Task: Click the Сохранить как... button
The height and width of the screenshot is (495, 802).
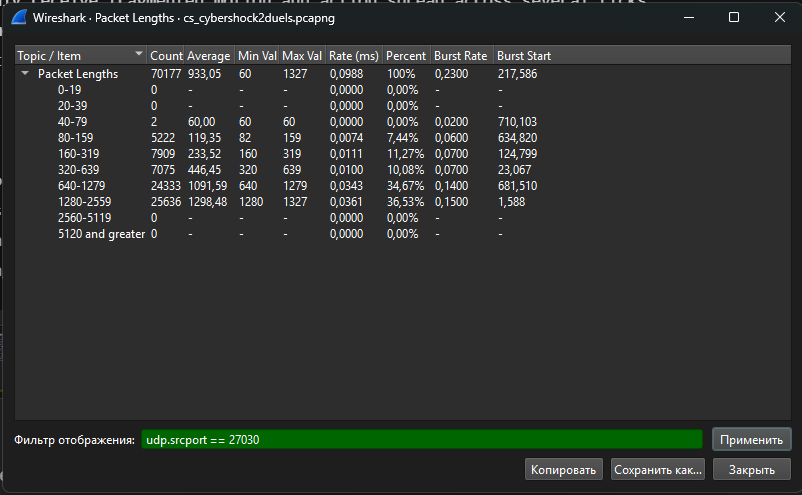Action: click(658, 469)
